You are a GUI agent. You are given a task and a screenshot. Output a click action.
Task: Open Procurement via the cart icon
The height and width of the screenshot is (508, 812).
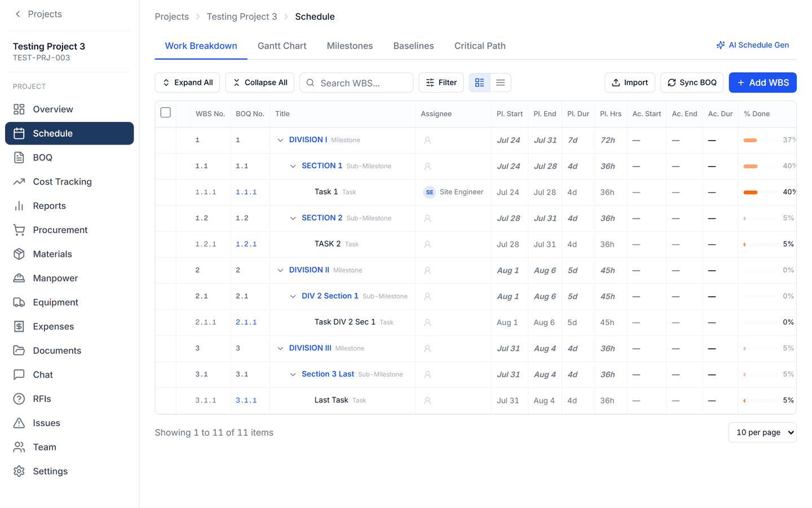tap(19, 230)
